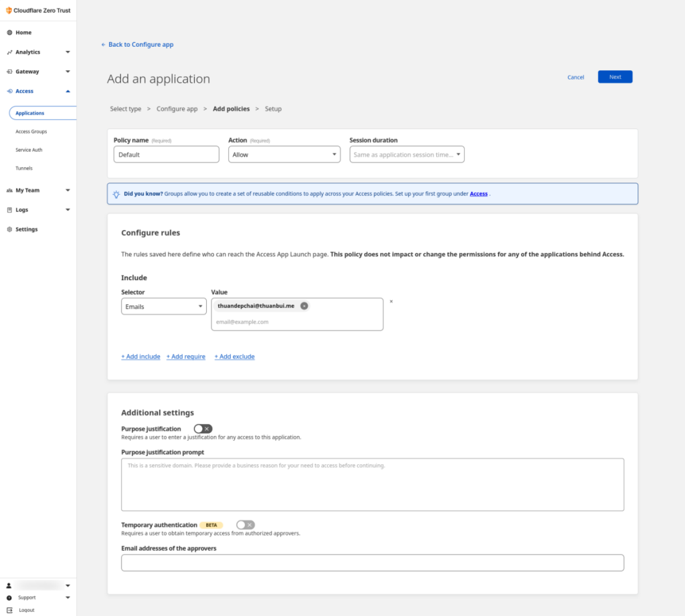The width and height of the screenshot is (685, 616).
Task: Expand the My Team sidebar section
Action: tap(68, 191)
